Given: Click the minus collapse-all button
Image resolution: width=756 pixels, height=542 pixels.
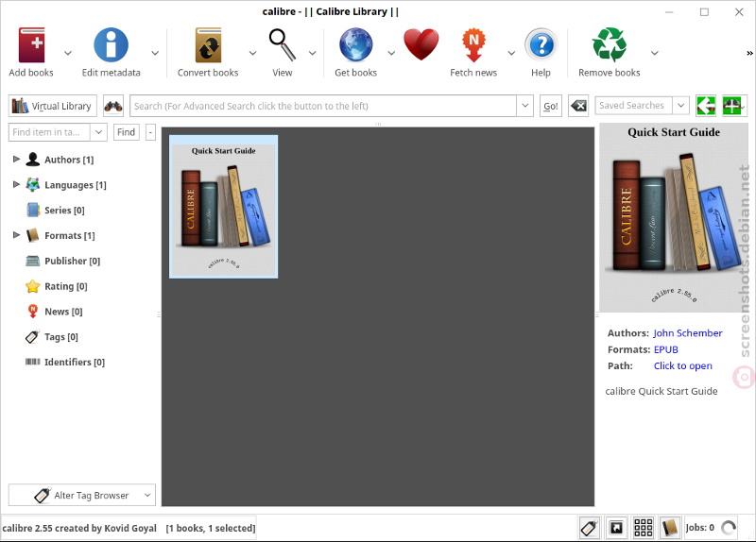Looking at the screenshot, I should [x=150, y=132].
